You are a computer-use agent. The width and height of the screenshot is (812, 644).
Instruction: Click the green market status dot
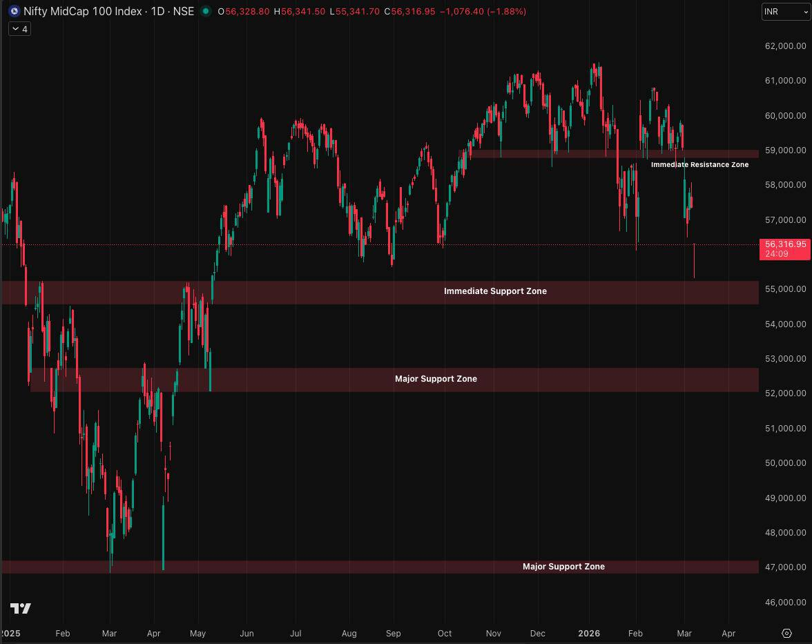pyautogui.click(x=206, y=12)
